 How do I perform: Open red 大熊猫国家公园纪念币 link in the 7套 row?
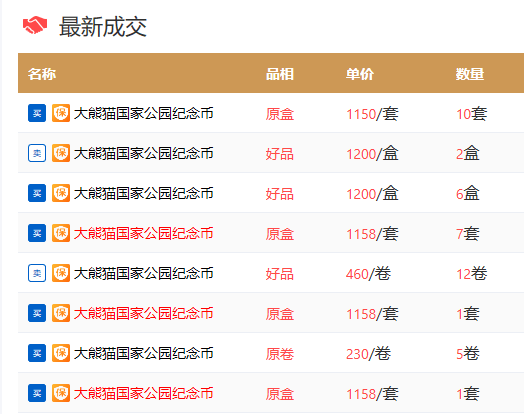143,233
